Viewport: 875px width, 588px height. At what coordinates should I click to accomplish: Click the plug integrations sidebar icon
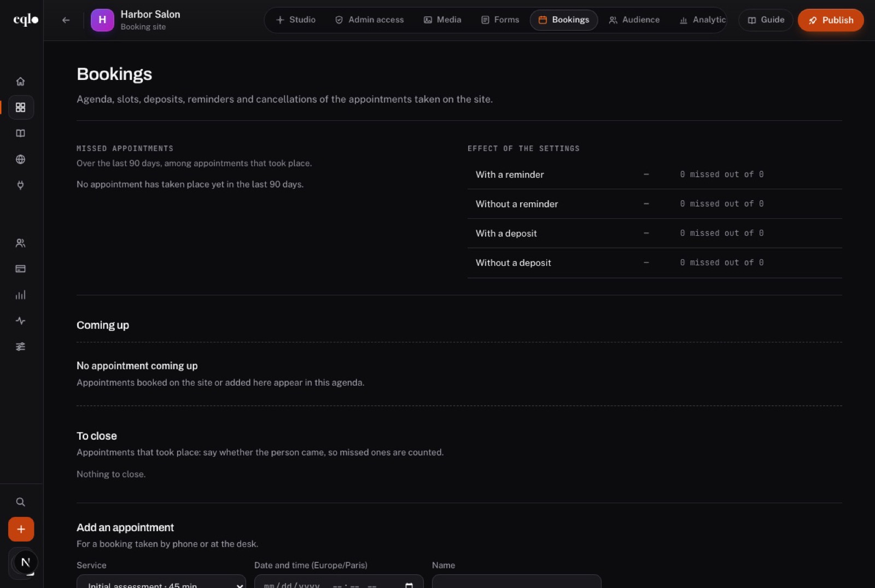[21, 185]
